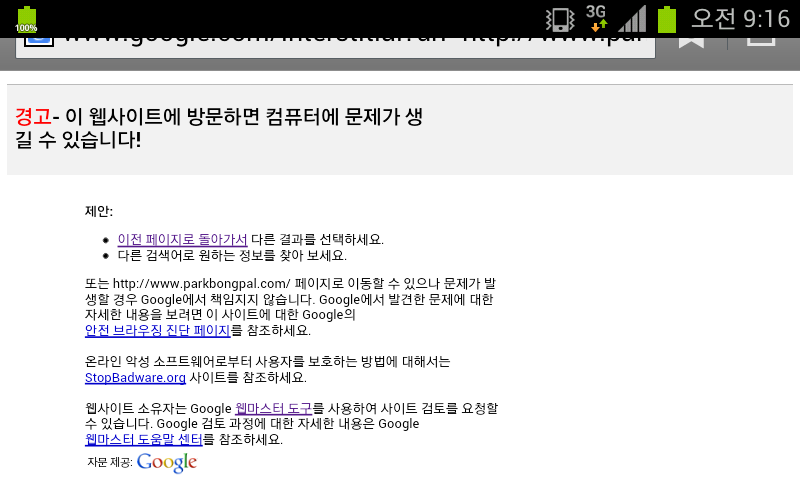Tap the signal strength bars icon
Image resolution: width=800 pixels, height=480 pixels.
pos(632,19)
